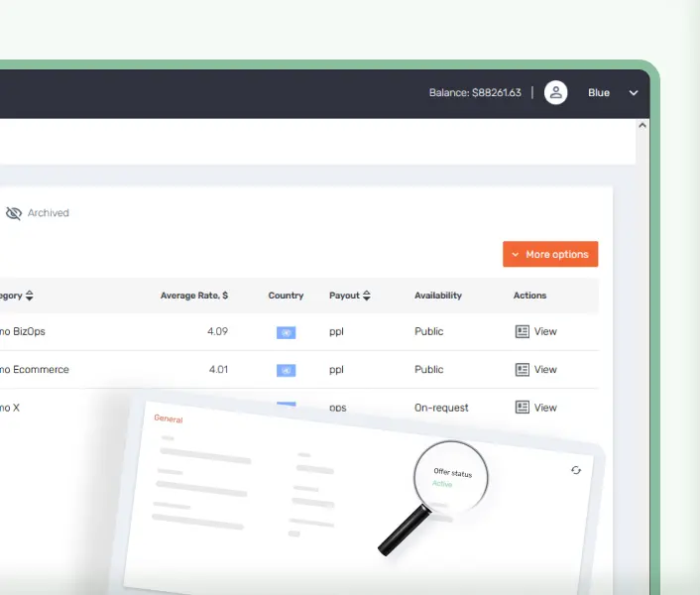Click the Average Rate column header
The height and width of the screenshot is (595, 700).
[x=194, y=296]
